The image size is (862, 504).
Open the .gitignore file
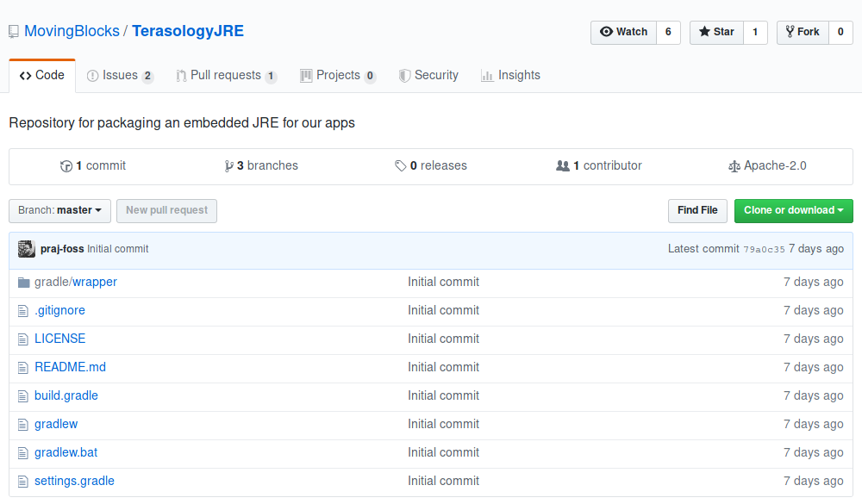click(x=60, y=310)
